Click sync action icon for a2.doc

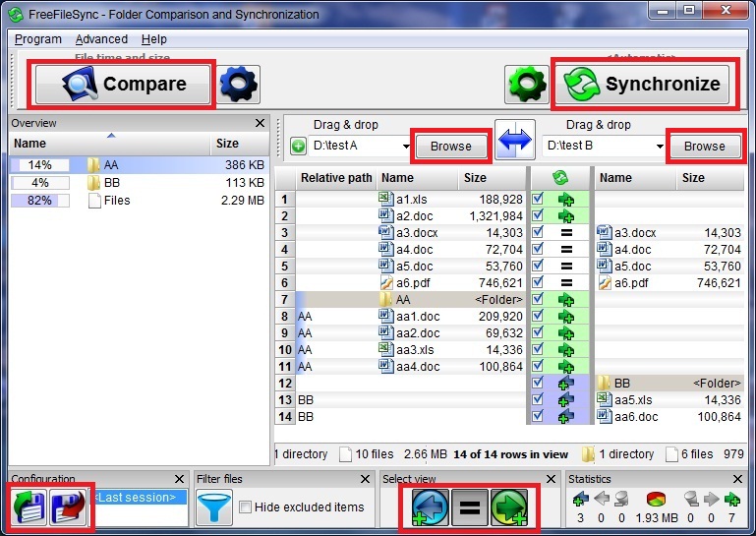[566, 215]
